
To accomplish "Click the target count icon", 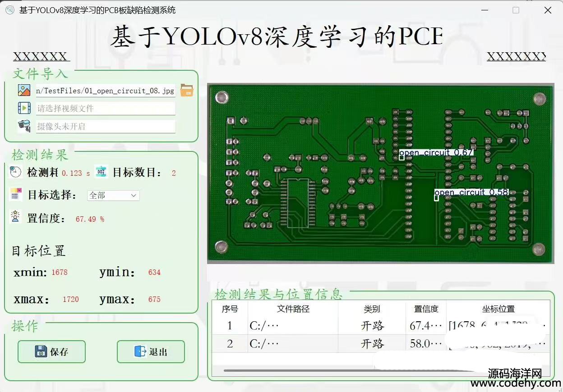I will coord(101,172).
